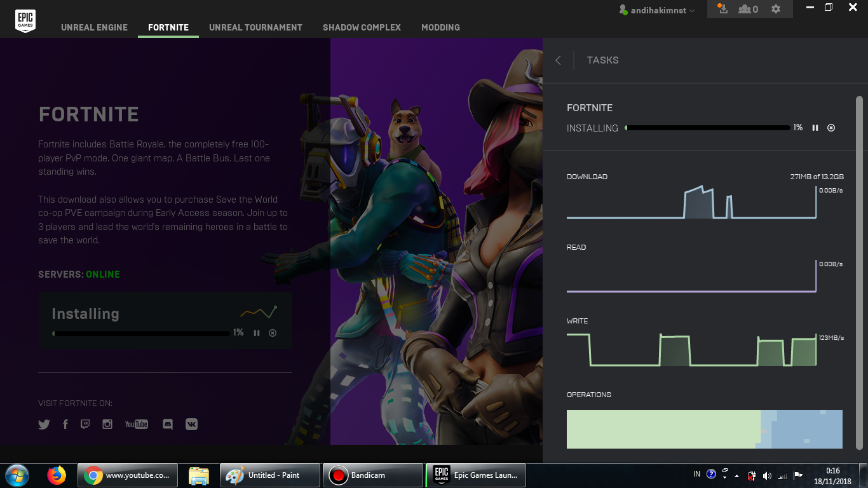This screenshot has width=868, height=488.
Task: Click the ONLINE server status text
Action: tap(103, 274)
